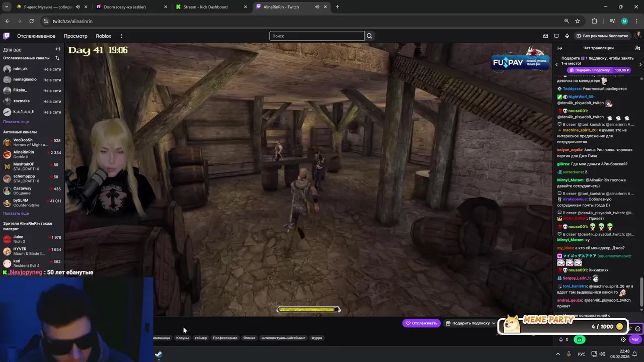Collapse the stream chat panel
This screenshot has height=362, width=644.
pyautogui.click(x=560, y=48)
